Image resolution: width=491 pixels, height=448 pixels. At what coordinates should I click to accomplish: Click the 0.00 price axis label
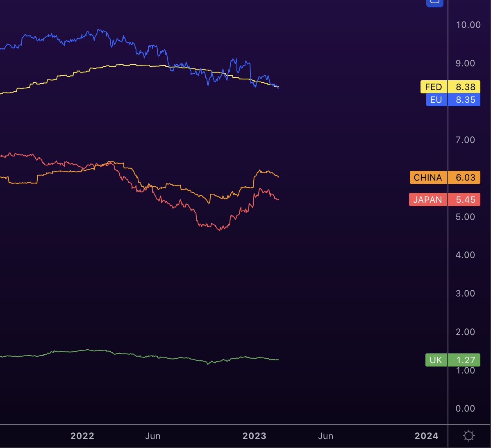[x=465, y=409]
